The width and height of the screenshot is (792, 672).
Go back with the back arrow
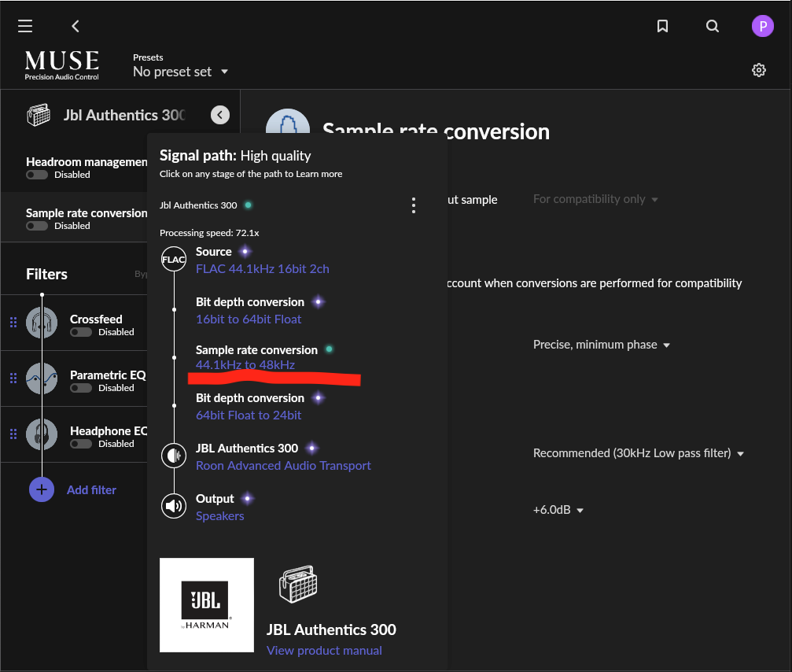coord(76,26)
